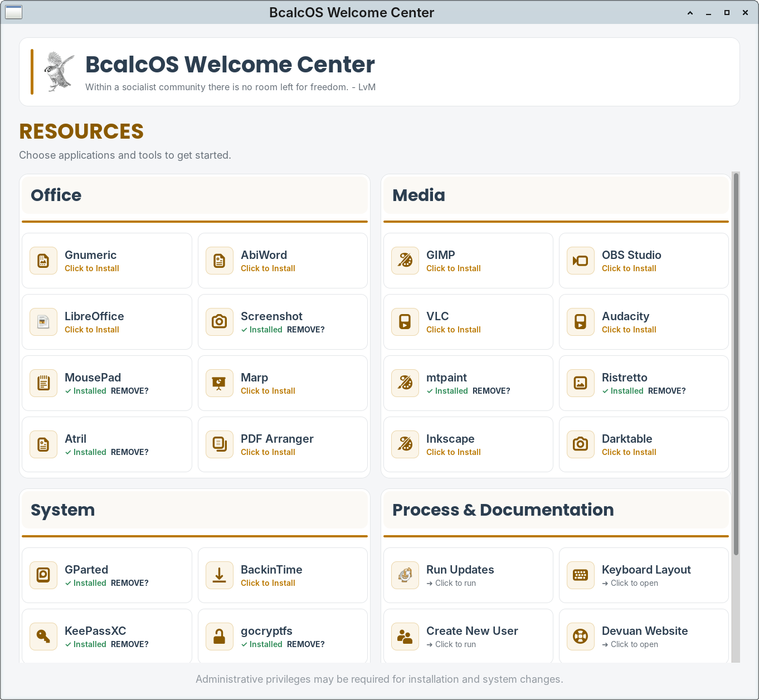Viewport: 759px width, 700px height.
Task: Click the Audacity icon
Action: [581, 322]
